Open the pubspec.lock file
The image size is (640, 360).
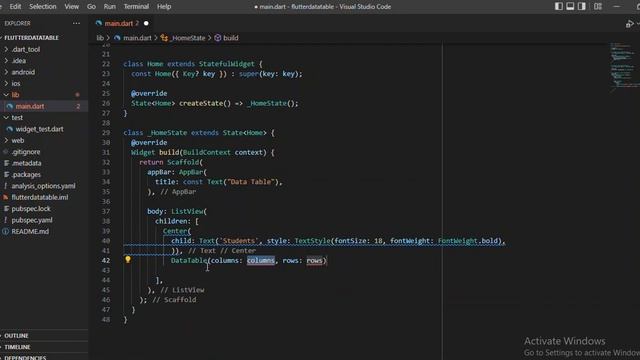[31, 209]
